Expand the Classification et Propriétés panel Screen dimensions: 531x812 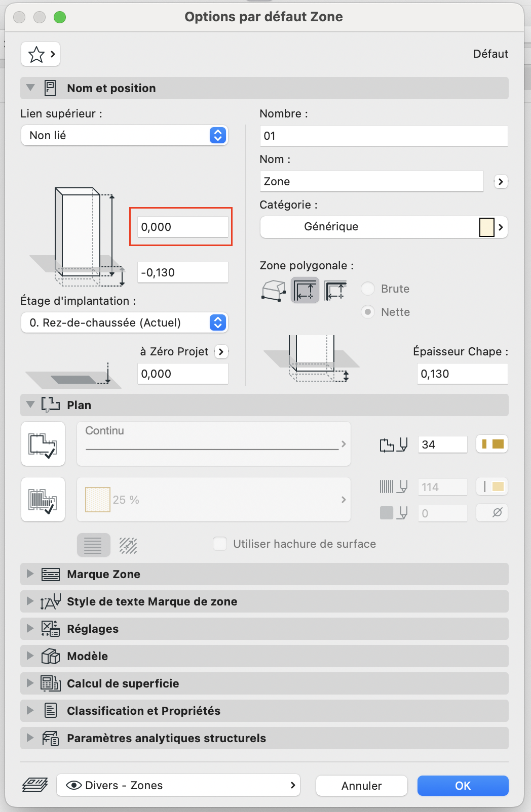click(30, 711)
